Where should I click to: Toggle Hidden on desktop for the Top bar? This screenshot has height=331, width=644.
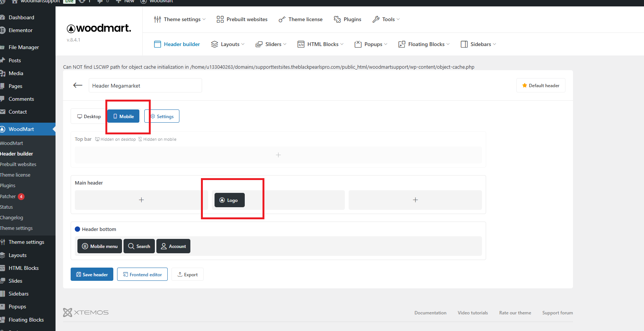116,139
